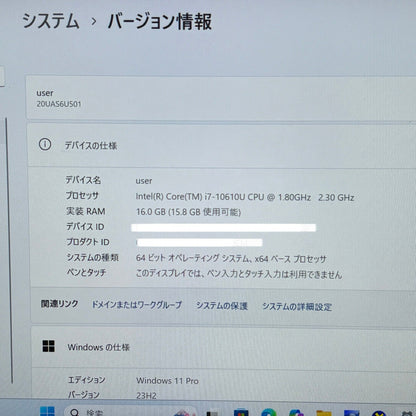
Task: Click the ペンとタッチ label
Action: pyautogui.click(x=86, y=272)
